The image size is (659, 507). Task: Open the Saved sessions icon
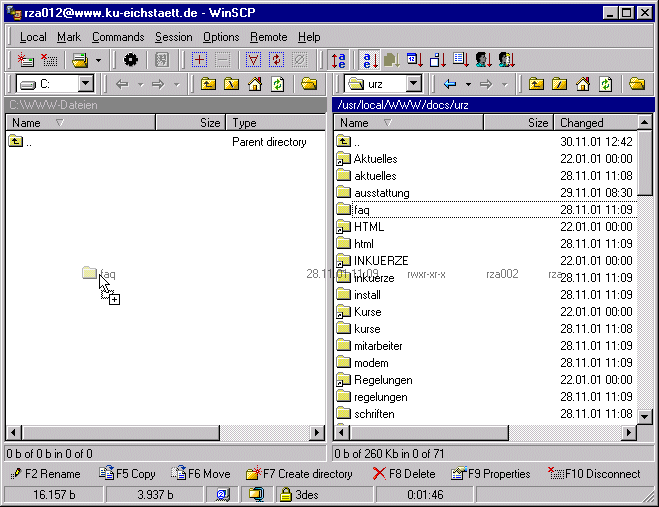pos(80,60)
